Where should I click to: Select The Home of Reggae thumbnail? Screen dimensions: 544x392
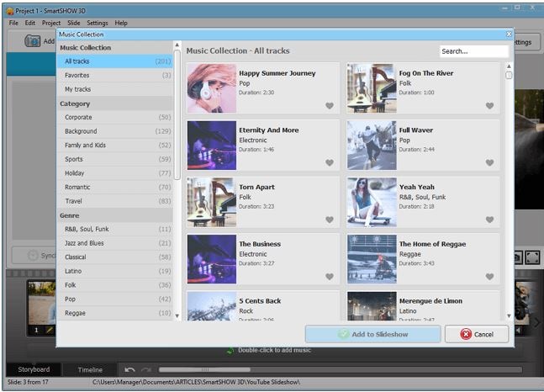(x=372, y=259)
